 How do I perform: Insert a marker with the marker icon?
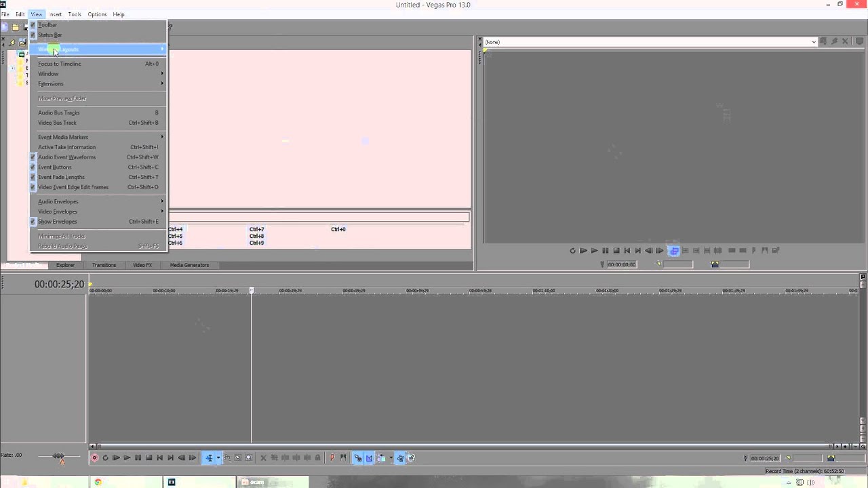(x=332, y=458)
